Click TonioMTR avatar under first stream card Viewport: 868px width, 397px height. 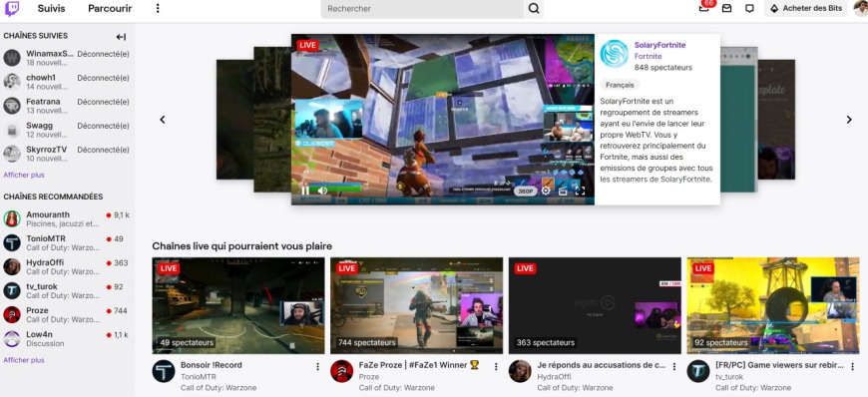click(164, 371)
